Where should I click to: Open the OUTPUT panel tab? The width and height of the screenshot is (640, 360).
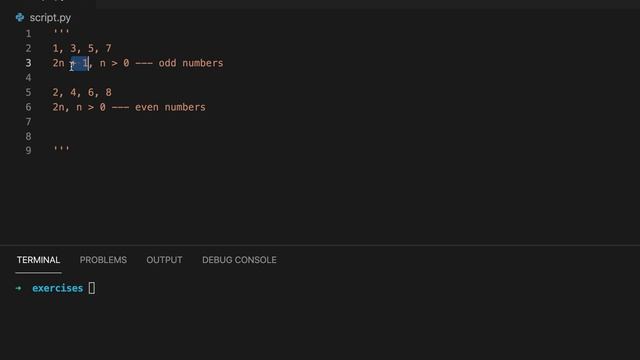point(164,260)
